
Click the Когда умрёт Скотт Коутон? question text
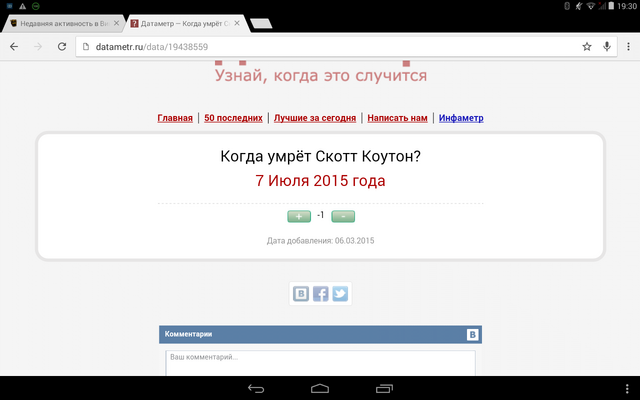pyautogui.click(x=320, y=156)
